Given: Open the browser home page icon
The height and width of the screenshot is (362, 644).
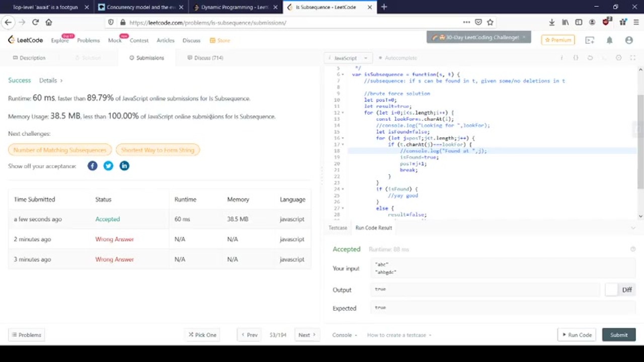Looking at the screenshot, I should coord(49,22).
